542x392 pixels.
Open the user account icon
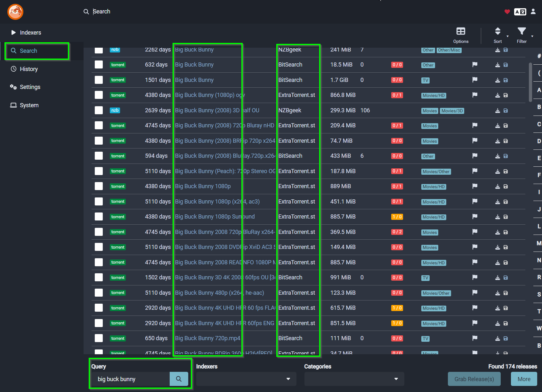[x=533, y=12]
